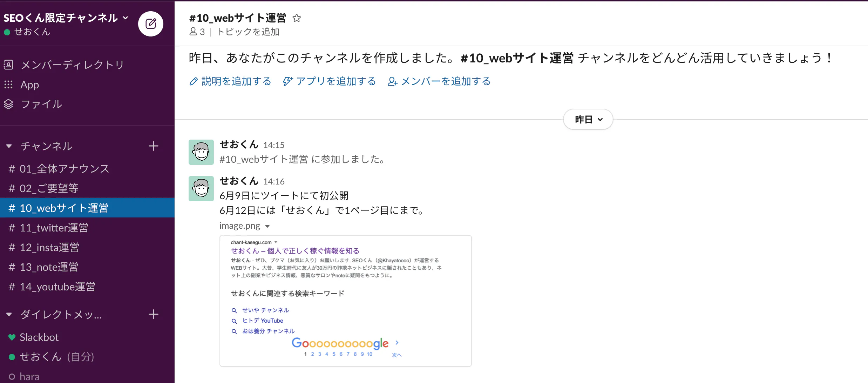
Task: Open the image.png thumbnail preview
Action: (x=345, y=301)
